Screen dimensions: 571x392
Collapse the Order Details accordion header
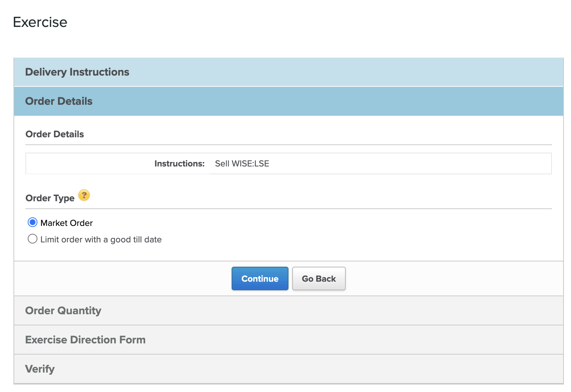pos(288,101)
